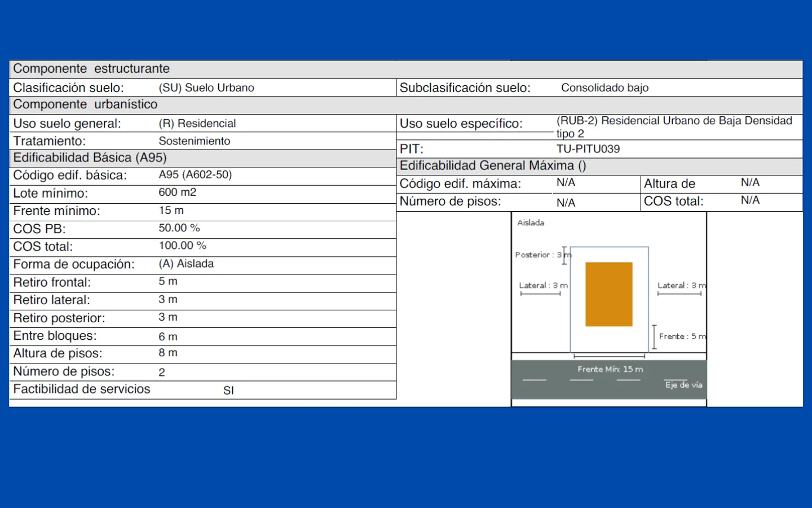Screen dimensions: 812x508
Task: Select the 'Consolidado bajo' value
Action: pyautogui.click(x=604, y=88)
